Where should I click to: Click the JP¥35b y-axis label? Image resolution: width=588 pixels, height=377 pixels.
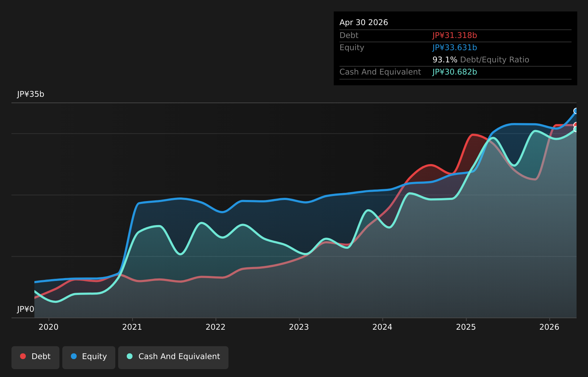31,94
